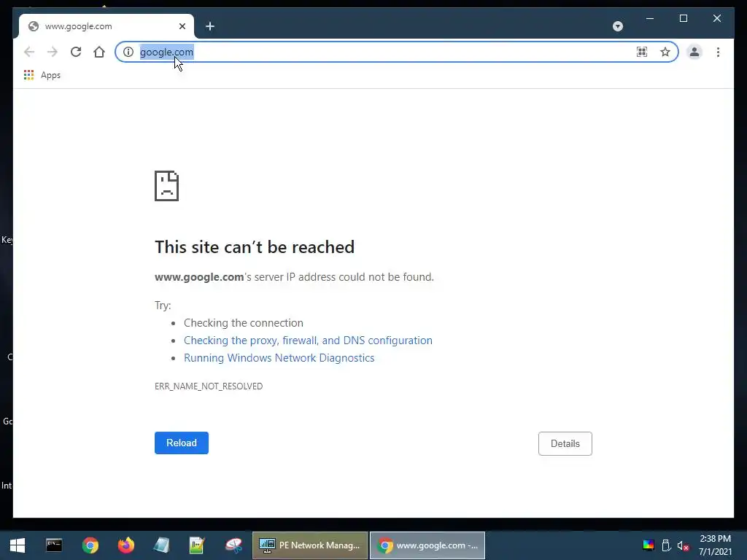Image resolution: width=747 pixels, height=560 pixels.
Task: Click the 'Checking the connection' suggestion text
Action: pyautogui.click(x=244, y=323)
